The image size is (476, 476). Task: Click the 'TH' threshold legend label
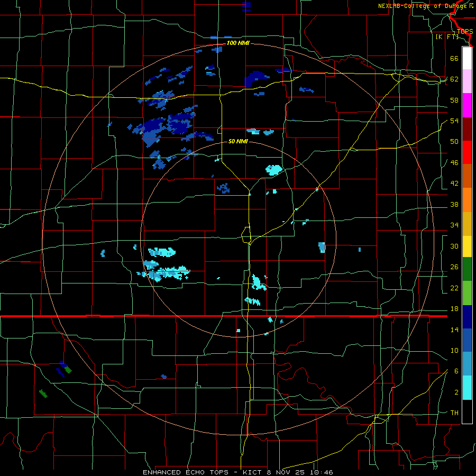click(x=454, y=413)
